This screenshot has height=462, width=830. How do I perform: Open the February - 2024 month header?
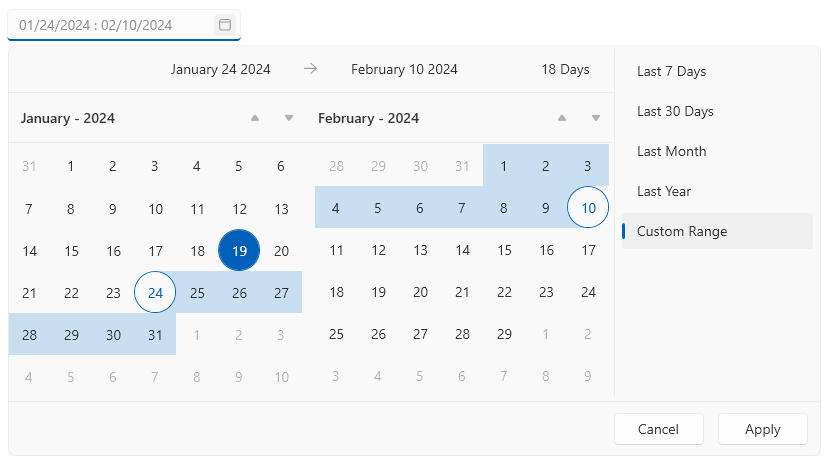368,118
